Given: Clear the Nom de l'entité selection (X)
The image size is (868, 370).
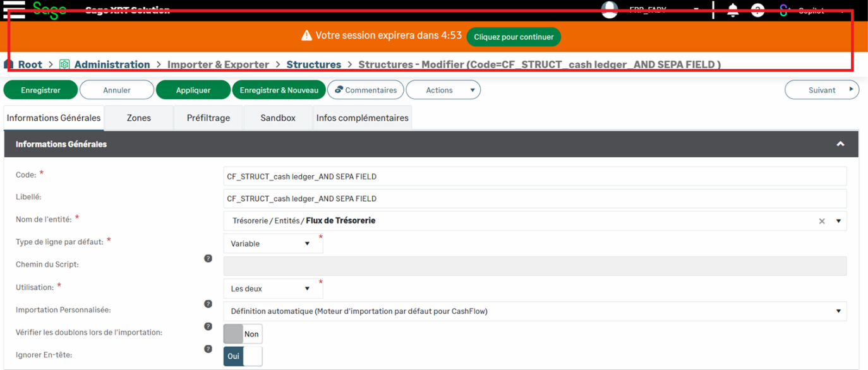Looking at the screenshot, I should point(822,221).
